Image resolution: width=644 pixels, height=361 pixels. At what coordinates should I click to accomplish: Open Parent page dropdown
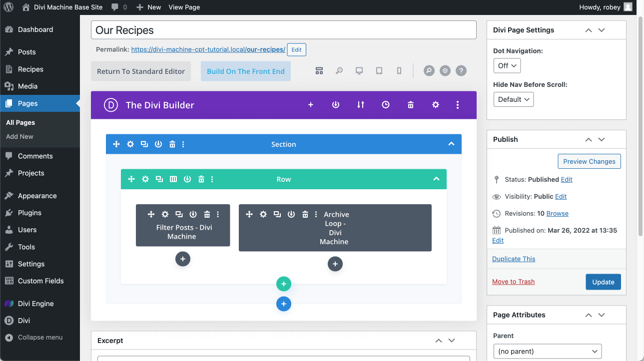tap(548, 351)
